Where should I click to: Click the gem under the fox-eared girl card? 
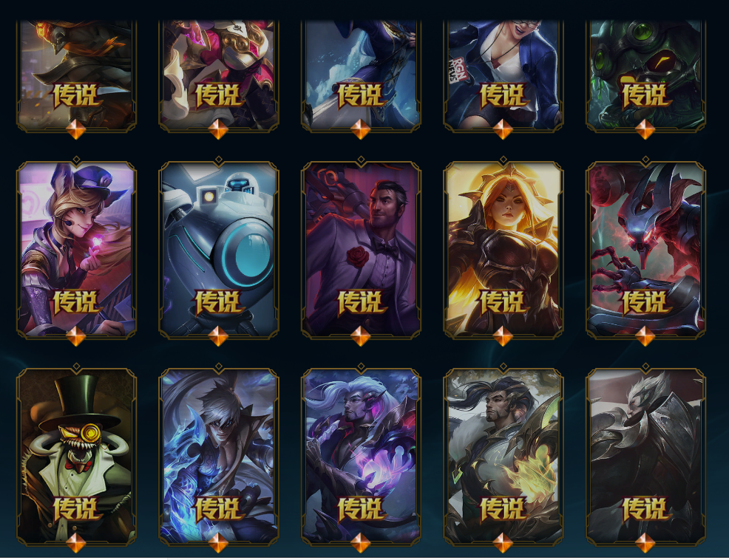75,335
